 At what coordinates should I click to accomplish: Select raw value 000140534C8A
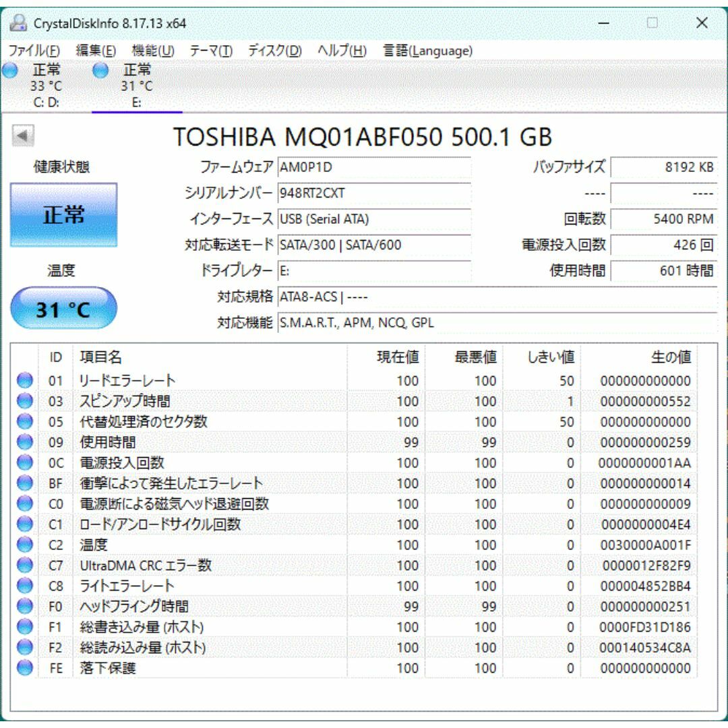pos(645,647)
